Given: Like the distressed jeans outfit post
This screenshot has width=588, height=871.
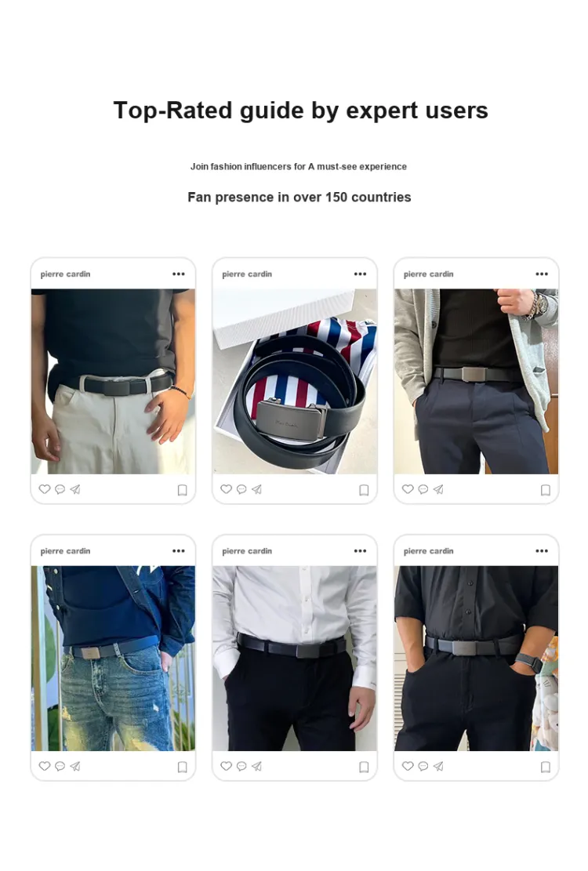Looking at the screenshot, I should 45,766.
